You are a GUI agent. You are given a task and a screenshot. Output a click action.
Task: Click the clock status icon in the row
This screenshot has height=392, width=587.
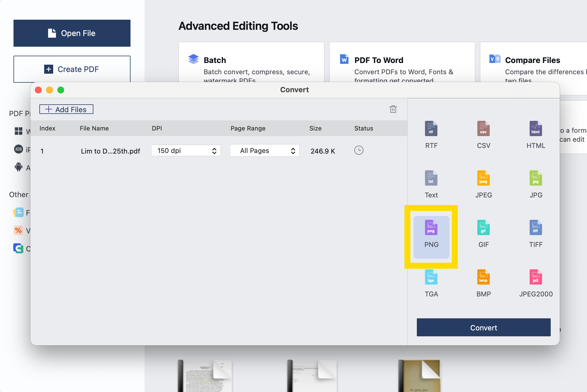[x=359, y=150]
